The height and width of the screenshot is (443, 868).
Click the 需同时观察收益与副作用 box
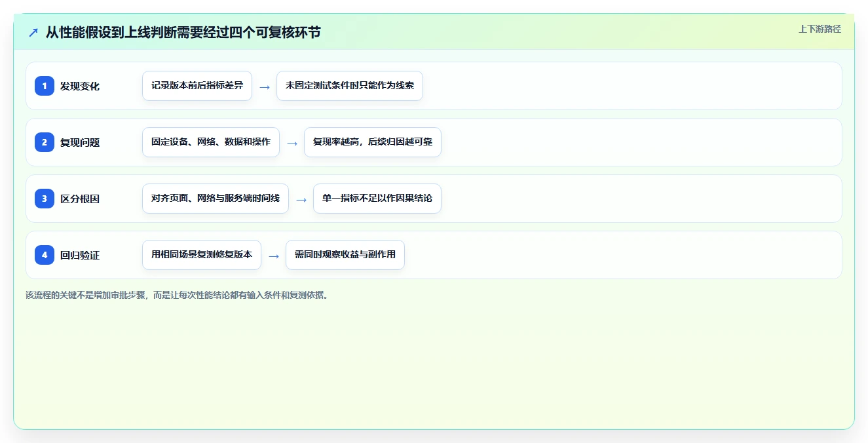pos(345,255)
